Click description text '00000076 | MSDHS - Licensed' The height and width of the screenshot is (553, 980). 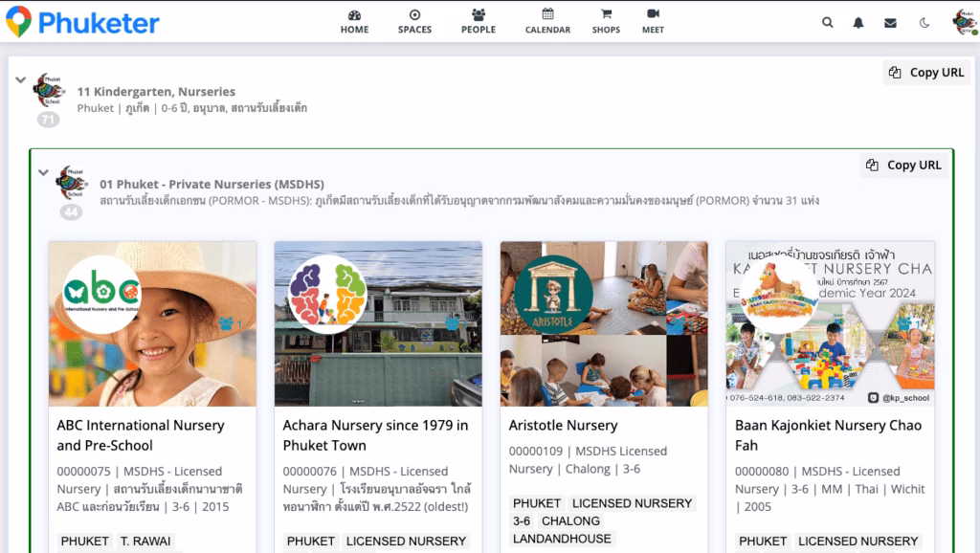[365, 471]
